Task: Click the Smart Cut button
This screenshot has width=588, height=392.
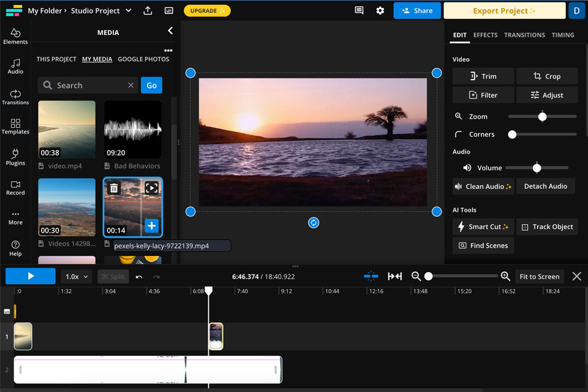Action: pos(483,227)
